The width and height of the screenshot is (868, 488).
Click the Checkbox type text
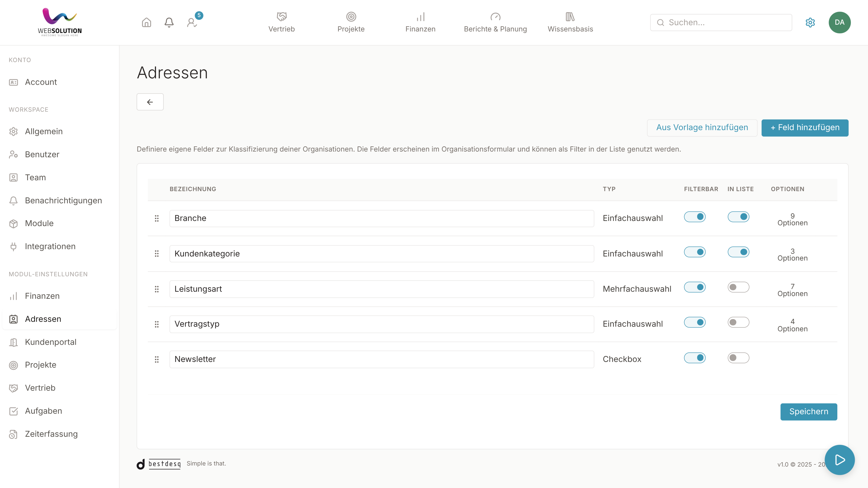[622, 359]
